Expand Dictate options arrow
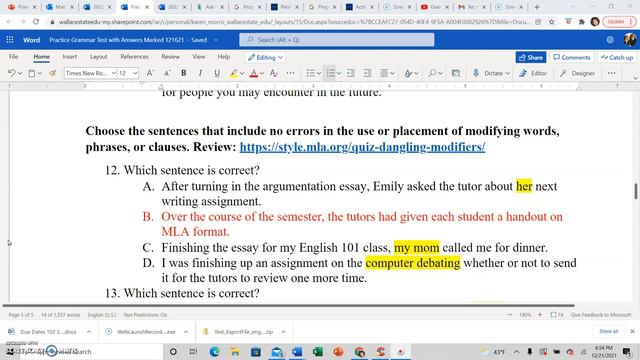The height and width of the screenshot is (360, 640). pyautogui.click(x=508, y=73)
